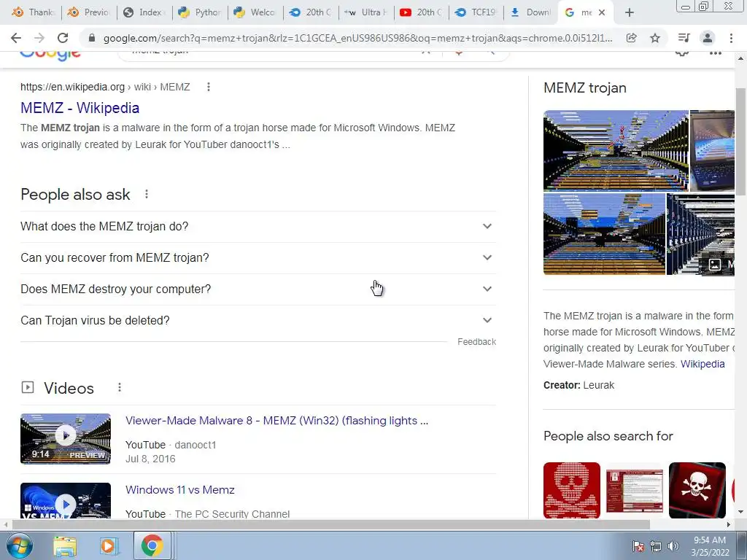This screenshot has width=747, height=560.
Task: Click the Wikipedia link in the knowledge panel
Action: (703, 364)
